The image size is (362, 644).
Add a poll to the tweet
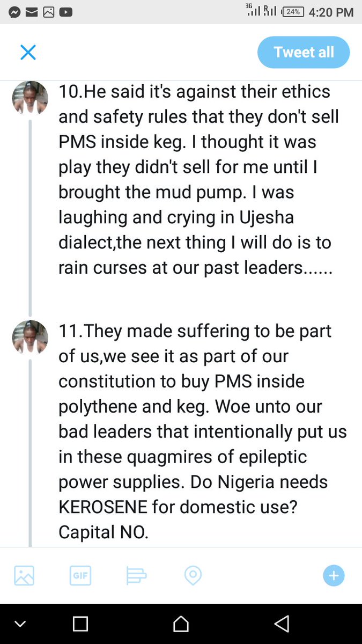136,576
